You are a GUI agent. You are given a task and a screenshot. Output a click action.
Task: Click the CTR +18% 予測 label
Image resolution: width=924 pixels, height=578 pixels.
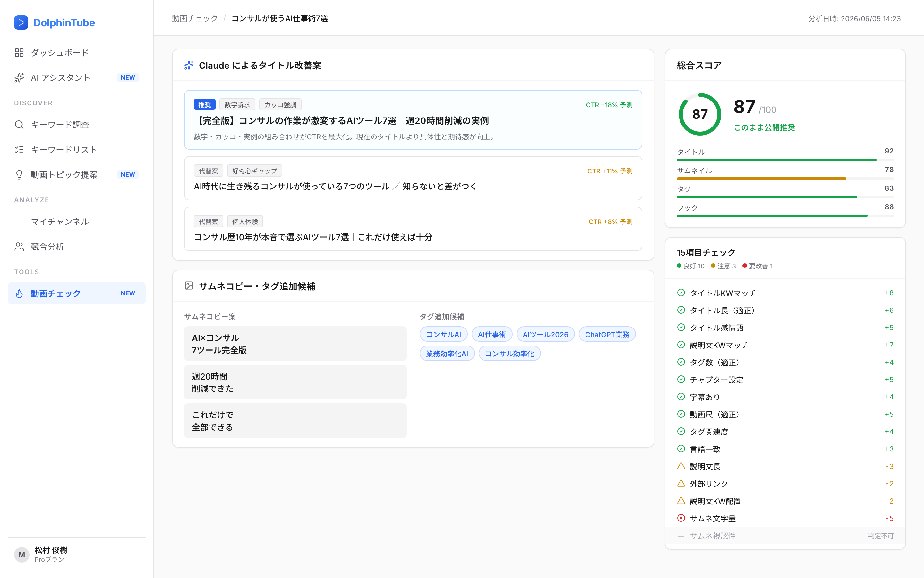tap(609, 105)
